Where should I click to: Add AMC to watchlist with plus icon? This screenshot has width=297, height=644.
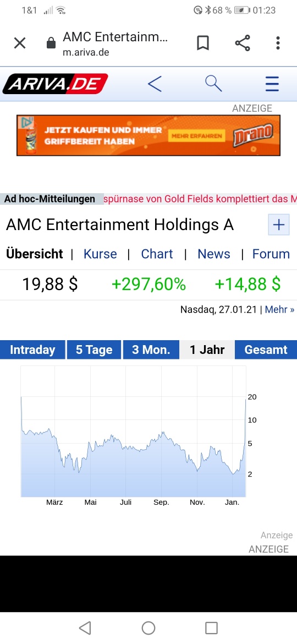pyautogui.click(x=278, y=225)
